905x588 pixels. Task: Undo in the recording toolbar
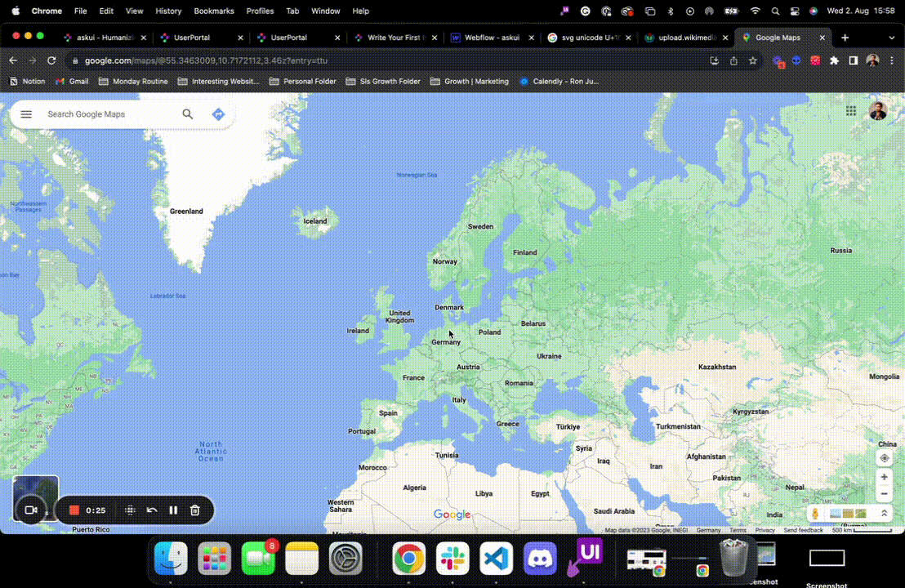pyautogui.click(x=152, y=510)
